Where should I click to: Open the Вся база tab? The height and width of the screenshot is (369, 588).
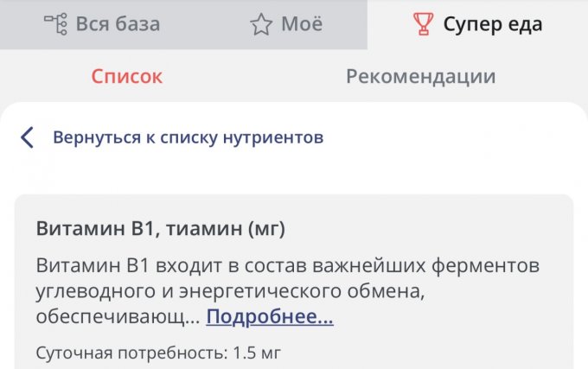pyautogui.click(x=118, y=24)
